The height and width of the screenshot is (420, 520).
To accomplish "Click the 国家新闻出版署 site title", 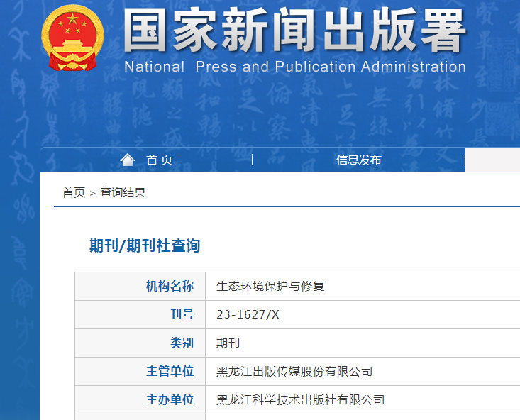I will point(294,32).
